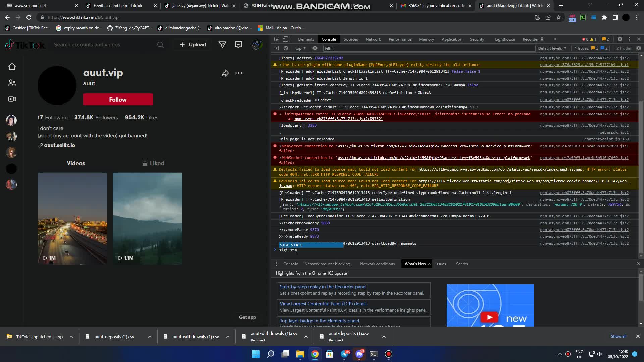The width and height of the screenshot is (644, 362).
Task: Click the Upload icon on TikTok
Action: tap(192, 44)
